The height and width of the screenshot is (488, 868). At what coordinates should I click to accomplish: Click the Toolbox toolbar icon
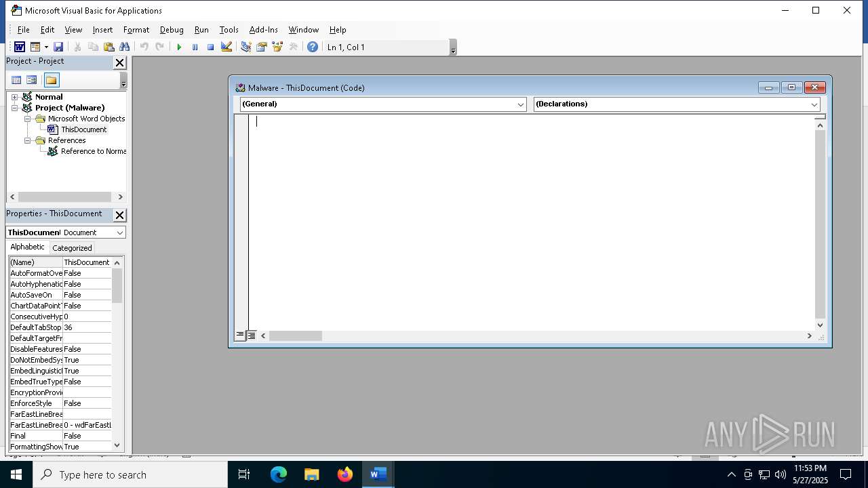click(x=293, y=47)
